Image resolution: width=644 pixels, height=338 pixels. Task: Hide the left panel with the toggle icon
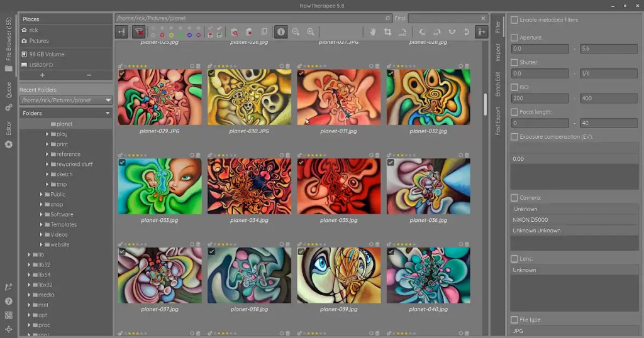point(121,32)
